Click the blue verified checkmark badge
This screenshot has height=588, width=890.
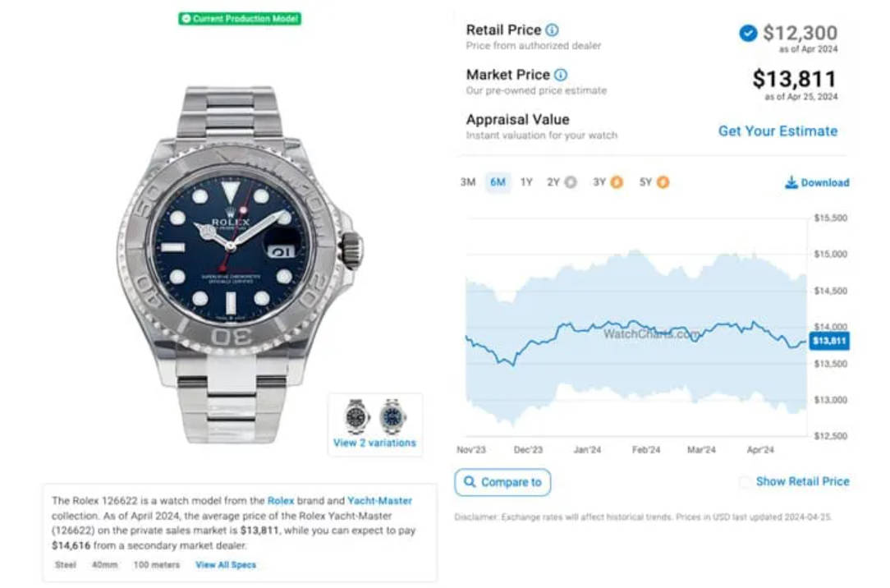748,34
